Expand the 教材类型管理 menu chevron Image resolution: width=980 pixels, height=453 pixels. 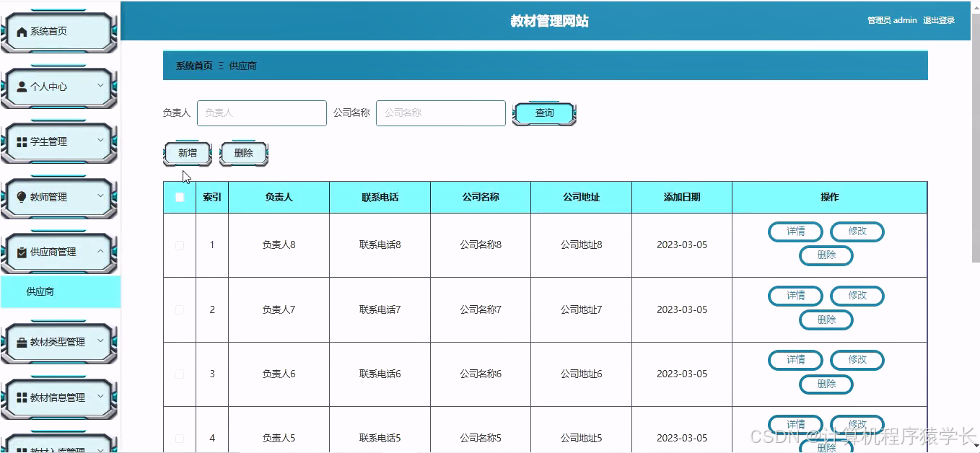click(x=100, y=341)
